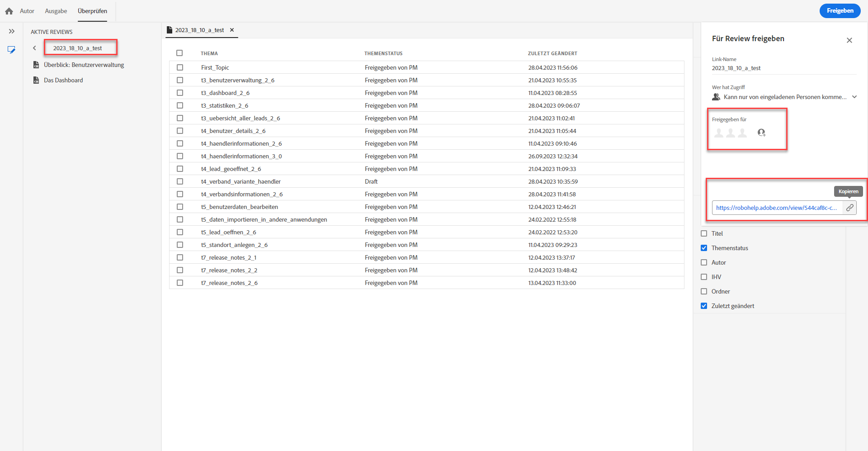The width and height of the screenshot is (868, 451).
Task: Toggle the select-all checkbox in the table header
Action: (x=180, y=53)
